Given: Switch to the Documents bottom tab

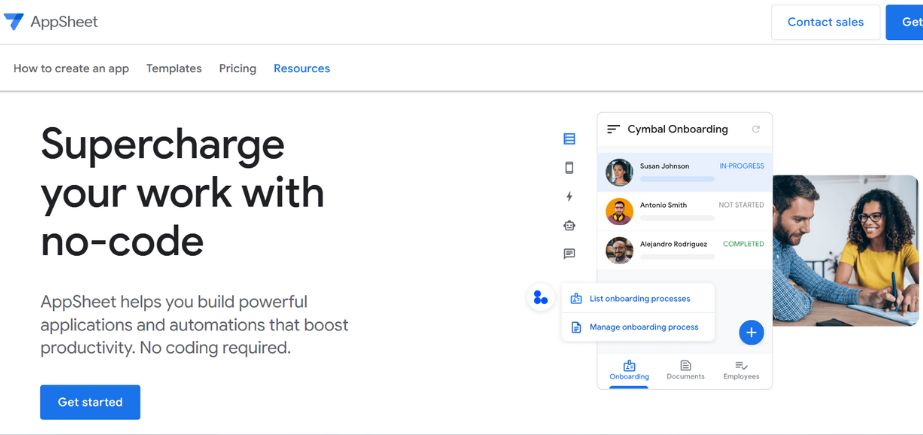Looking at the screenshot, I should [x=685, y=371].
